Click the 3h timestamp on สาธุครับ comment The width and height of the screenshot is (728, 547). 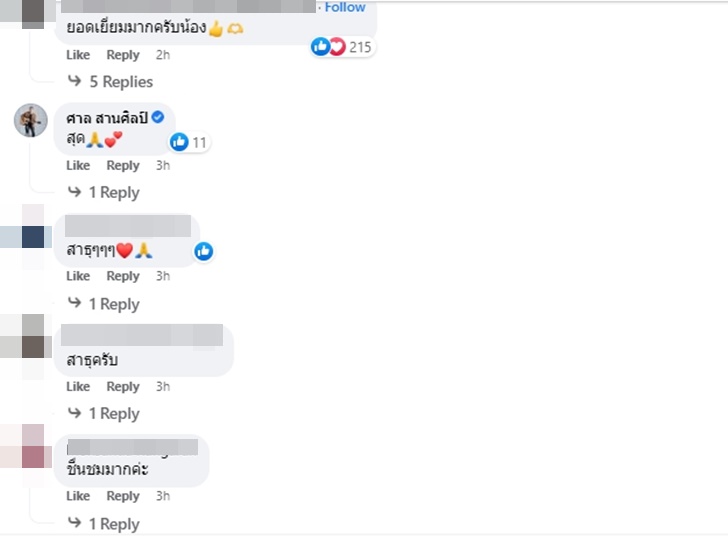coord(163,387)
